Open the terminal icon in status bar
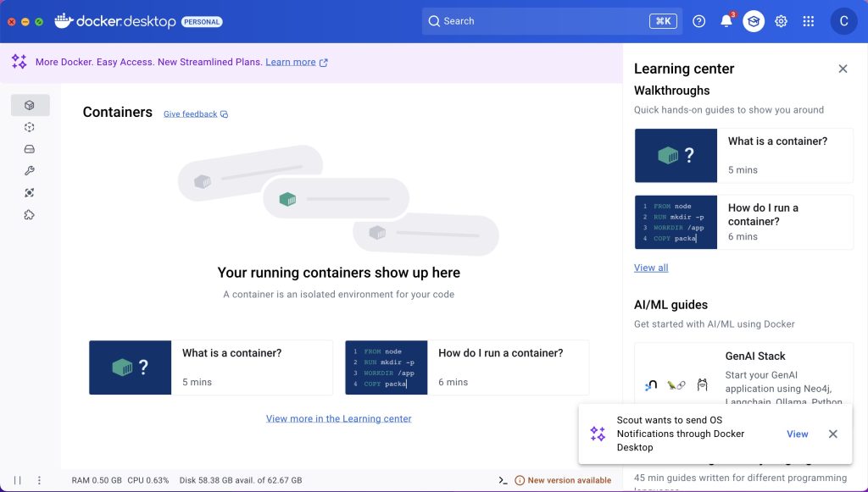The image size is (868, 492). (x=503, y=480)
